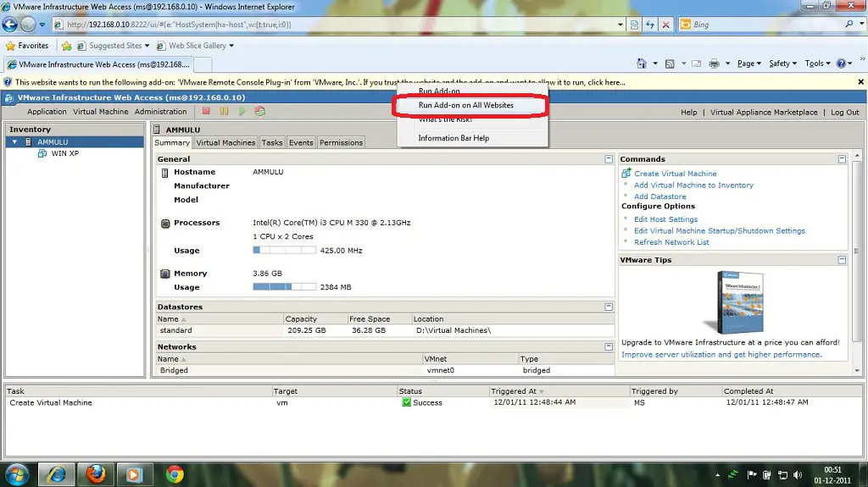Show hidden system tray icons

[x=717, y=475]
